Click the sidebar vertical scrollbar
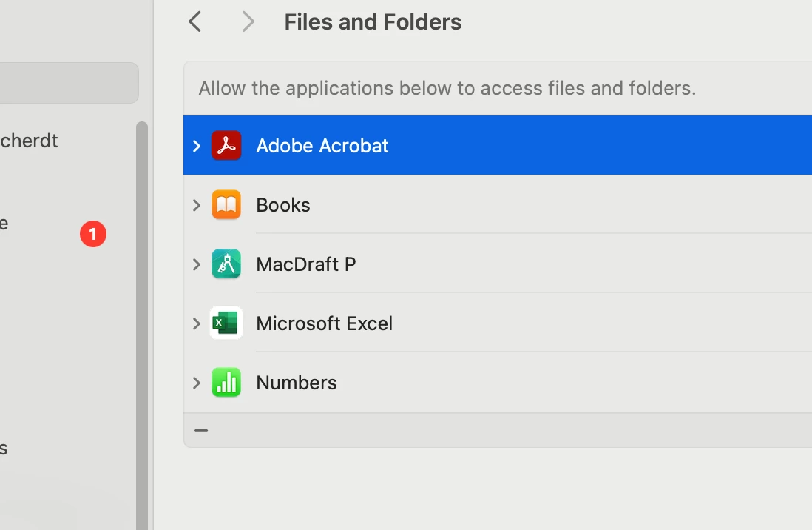This screenshot has height=530, width=812. coord(142,326)
